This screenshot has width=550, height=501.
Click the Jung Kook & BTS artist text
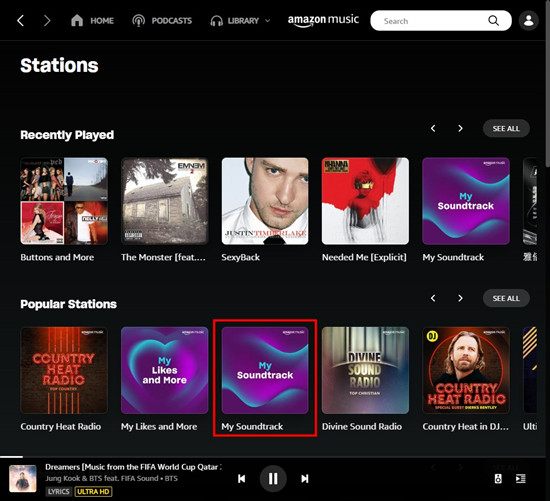point(111,479)
